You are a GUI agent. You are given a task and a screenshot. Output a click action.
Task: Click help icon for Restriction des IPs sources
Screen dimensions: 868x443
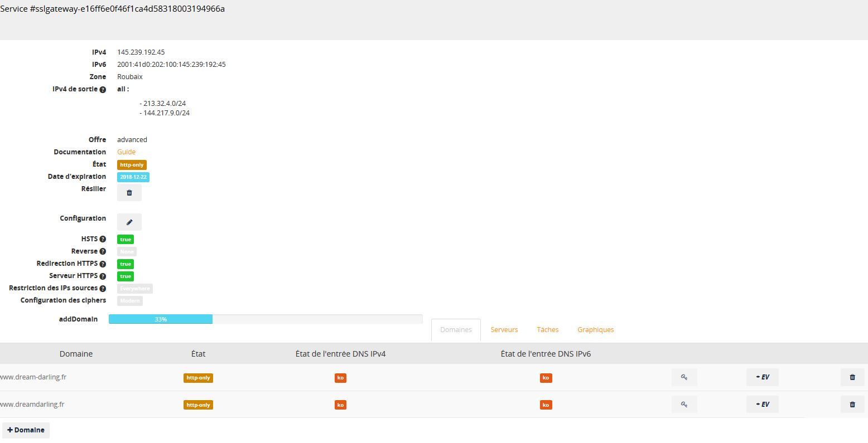103,288
